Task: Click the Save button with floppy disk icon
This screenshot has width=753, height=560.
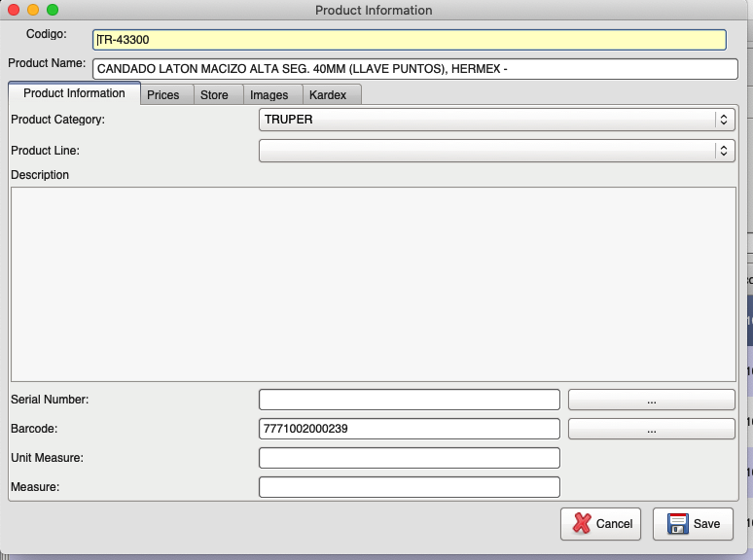Action: pos(693,523)
